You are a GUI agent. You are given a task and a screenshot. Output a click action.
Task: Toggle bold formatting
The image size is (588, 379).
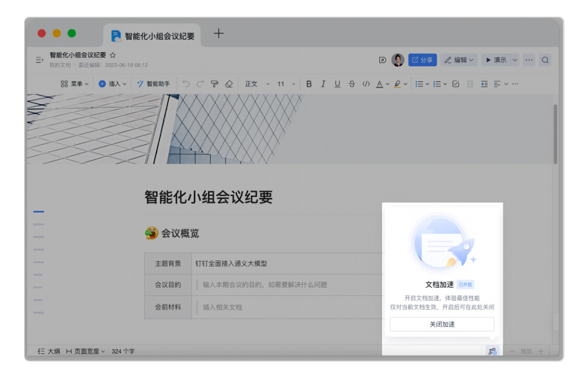point(309,84)
